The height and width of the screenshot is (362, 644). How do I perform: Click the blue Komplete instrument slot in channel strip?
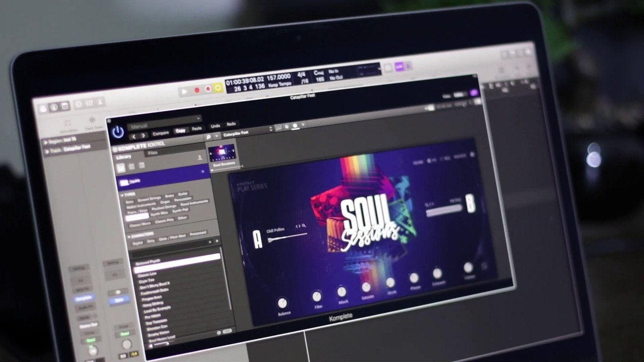tap(84, 299)
